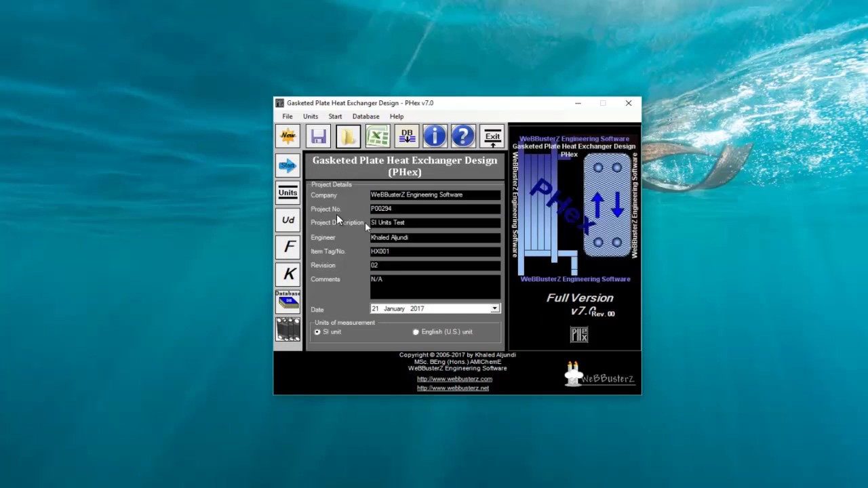868x488 pixels.
Task: Open the blue information (i) icon
Action: click(x=435, y=136)
